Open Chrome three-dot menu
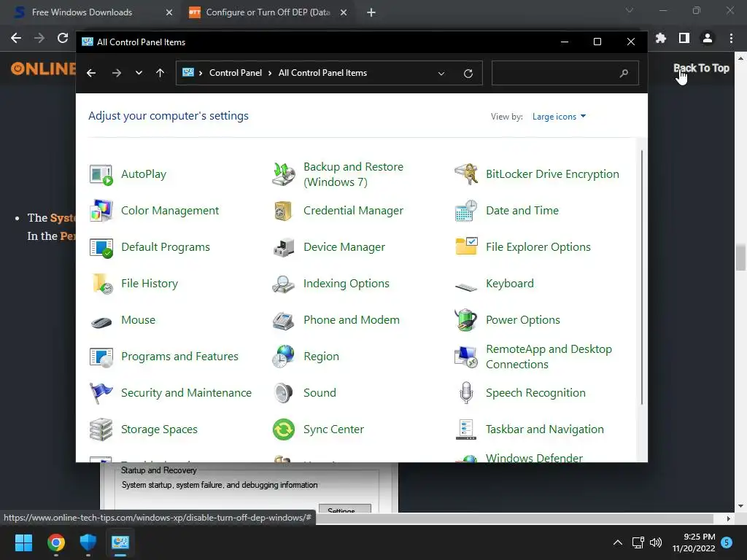This screenshot has width=747, height=560. [x=731, y=38]
